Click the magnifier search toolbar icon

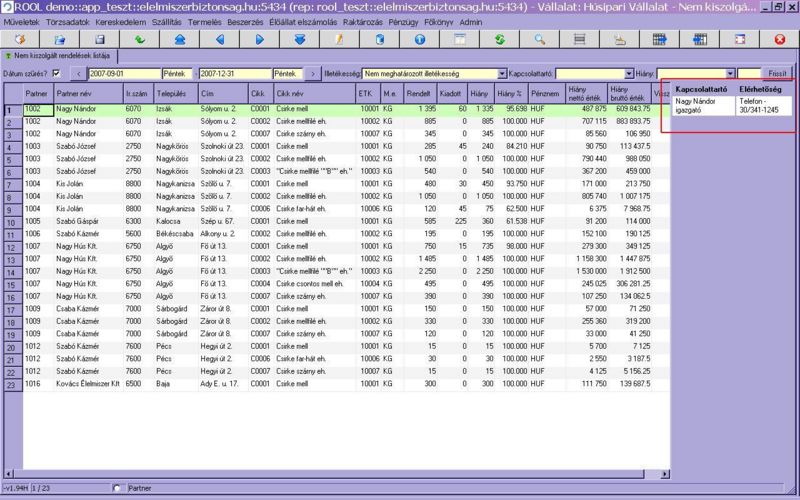[x=539, y=39]
